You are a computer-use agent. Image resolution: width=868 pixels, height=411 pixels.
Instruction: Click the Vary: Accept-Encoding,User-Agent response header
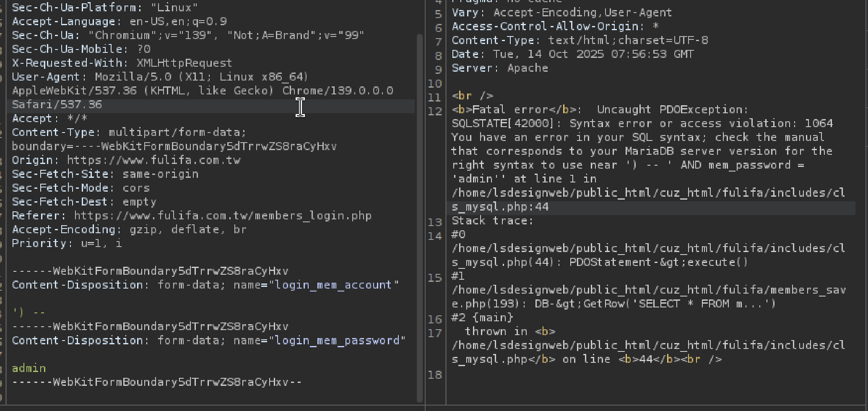562,13
